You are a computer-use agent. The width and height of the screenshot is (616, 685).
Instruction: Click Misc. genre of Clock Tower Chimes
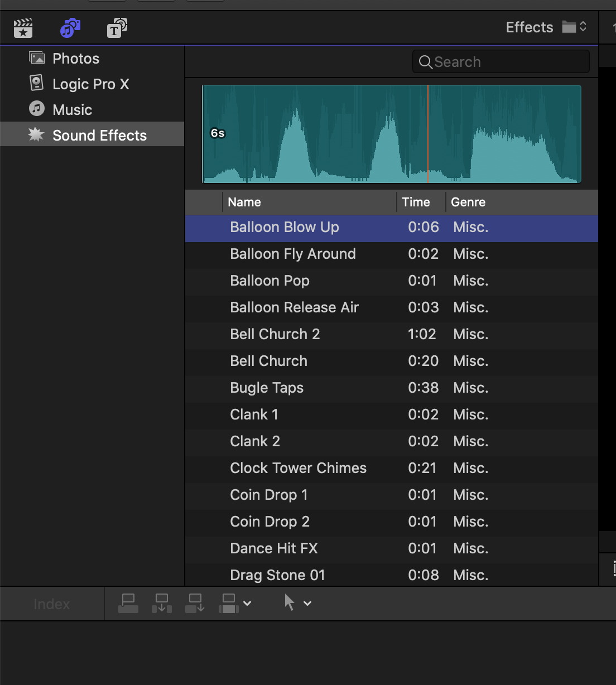coord(471,469)
